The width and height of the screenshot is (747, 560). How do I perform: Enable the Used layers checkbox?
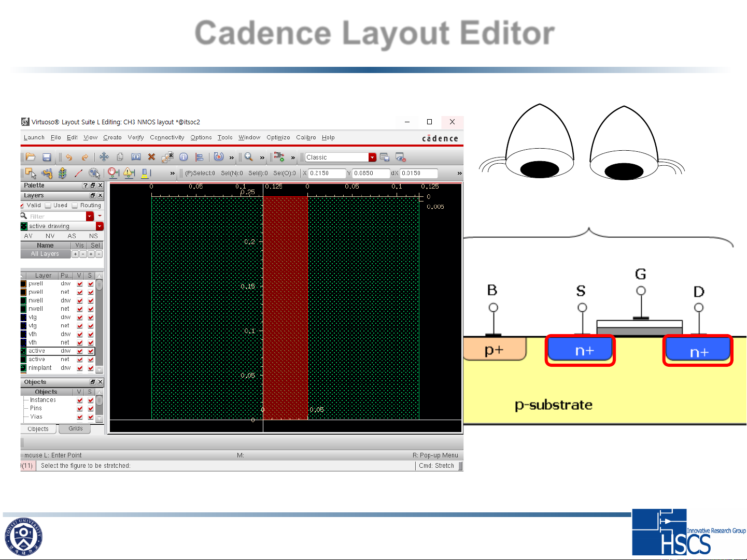click(48, 206)
